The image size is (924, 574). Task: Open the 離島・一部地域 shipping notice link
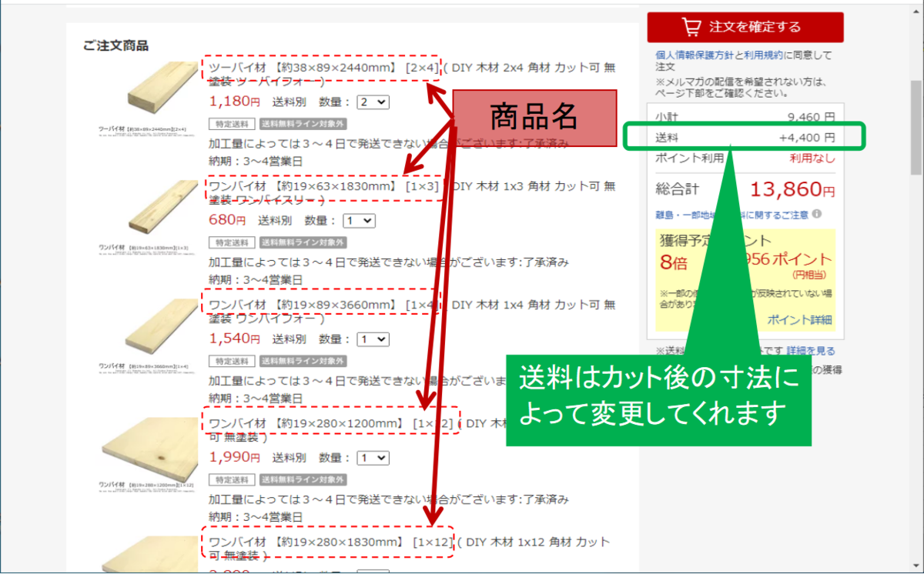(x=731, y=215)
